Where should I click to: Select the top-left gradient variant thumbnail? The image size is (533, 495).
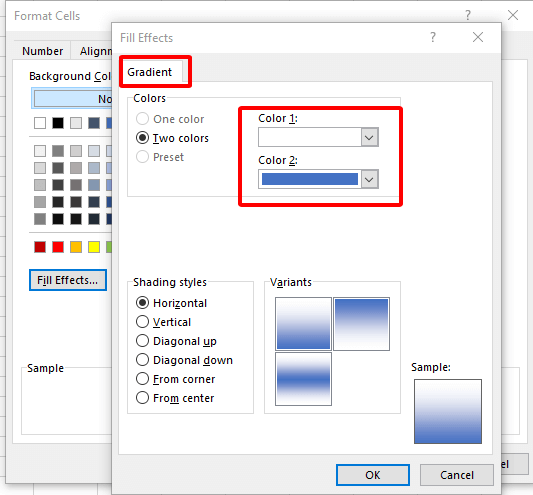303,324
